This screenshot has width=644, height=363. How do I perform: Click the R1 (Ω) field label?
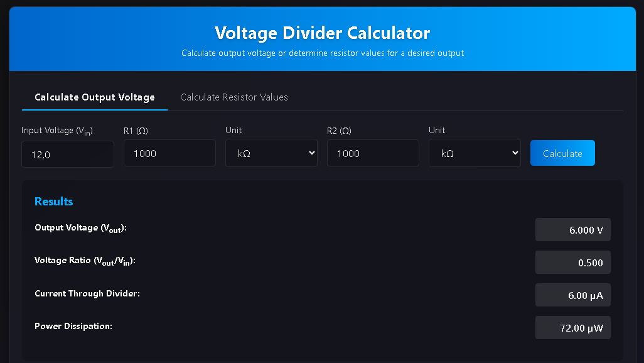[x=136, y=131]
